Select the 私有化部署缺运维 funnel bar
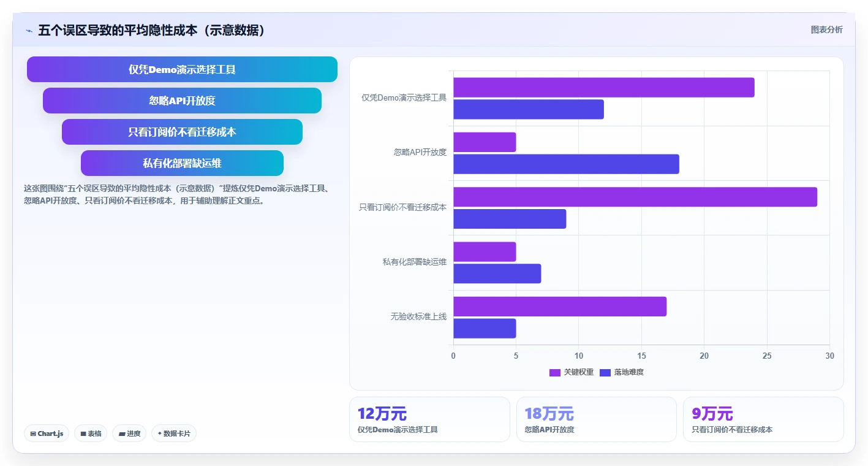The width and height of the screenshot is (868, 466). (x=182, y=163)
